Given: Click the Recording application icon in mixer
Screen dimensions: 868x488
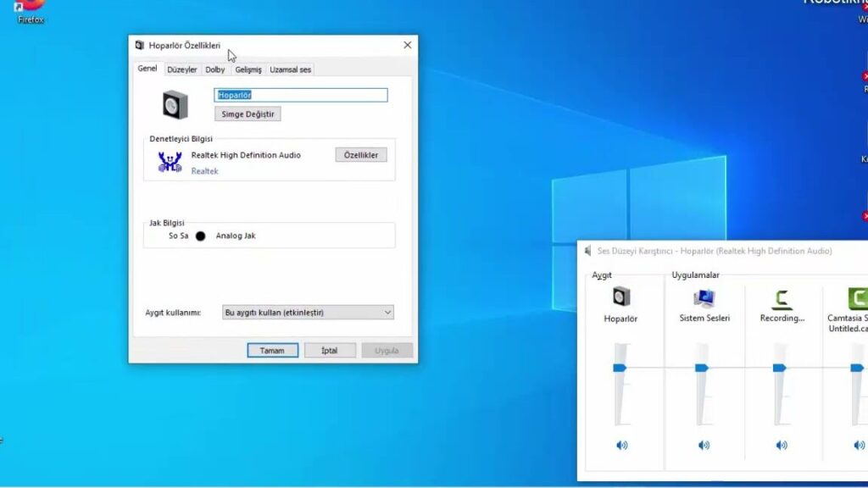Looking at the screenshot, I should pos(782,298).
